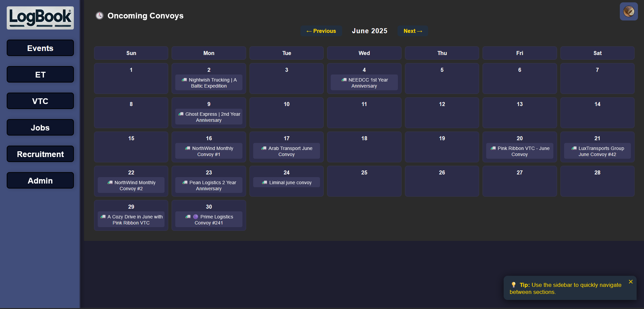Click the truck icon on Liminal june convoy
644x309 pixels.
[x=264, y=183]
